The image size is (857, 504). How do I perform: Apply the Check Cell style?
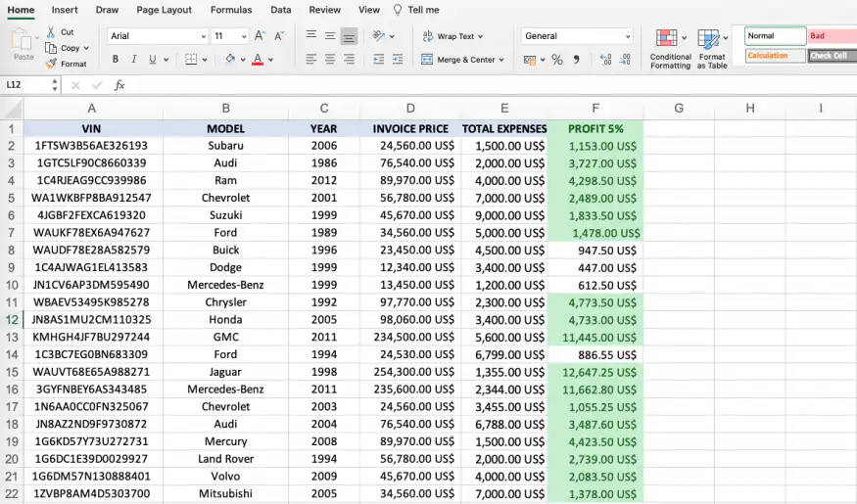pos(833,56)
